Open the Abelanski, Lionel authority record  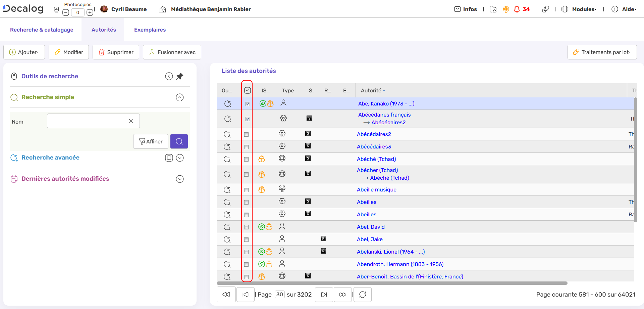pos(390,252)
